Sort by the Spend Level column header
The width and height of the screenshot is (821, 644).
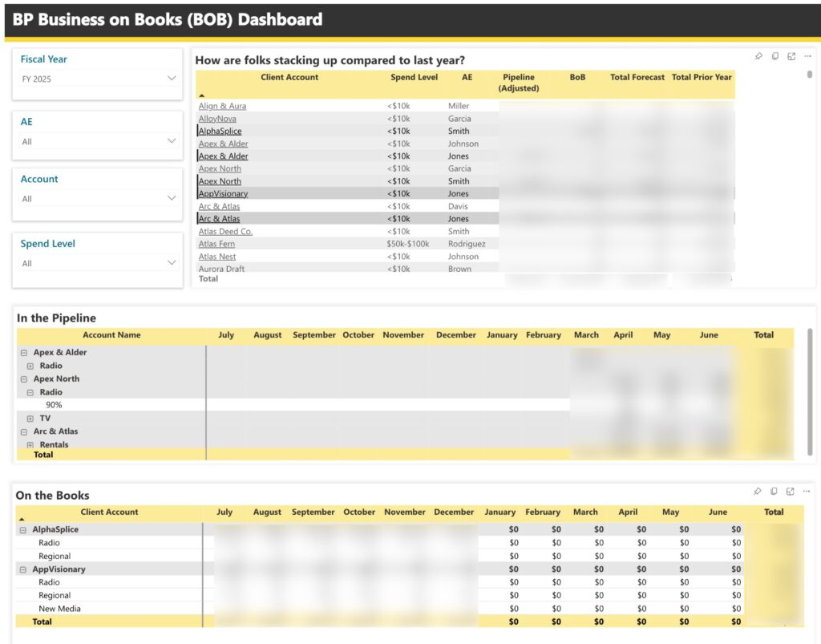tap(414, 77)
